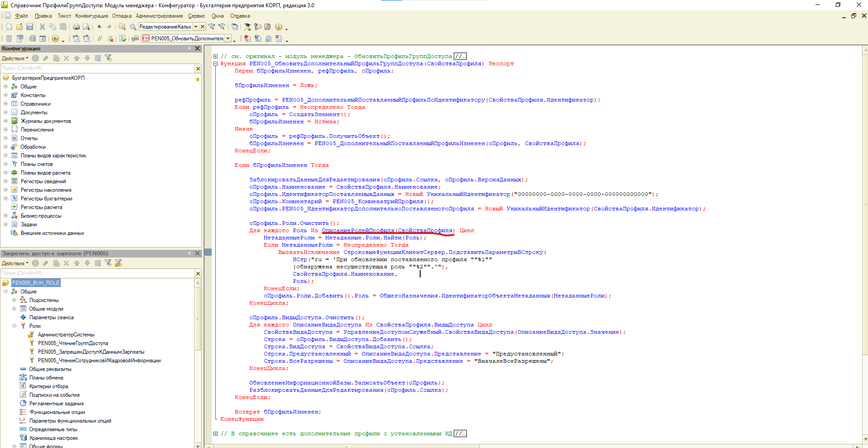
Task: Expand the Справочники tree node
Action: coord(5,104)
